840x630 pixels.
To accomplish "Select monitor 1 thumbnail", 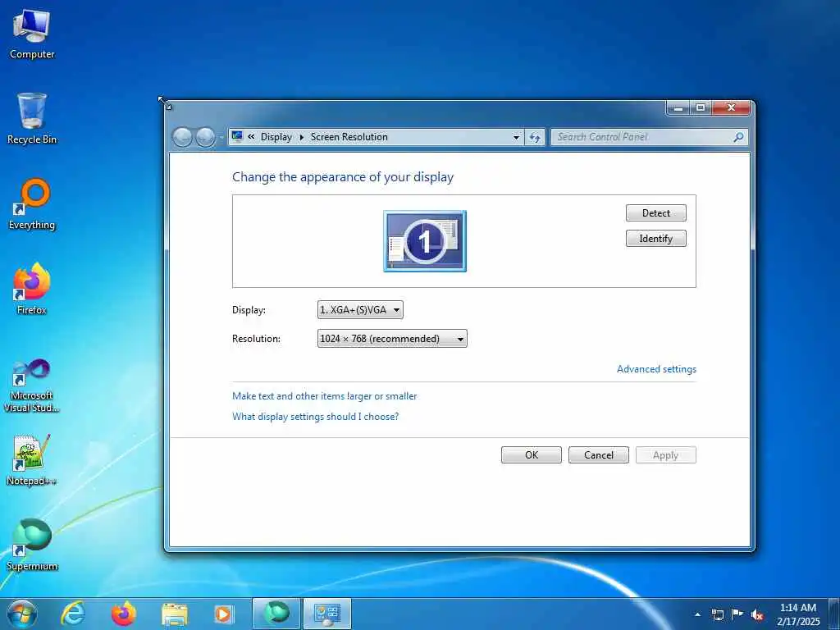I will (425, 241).
